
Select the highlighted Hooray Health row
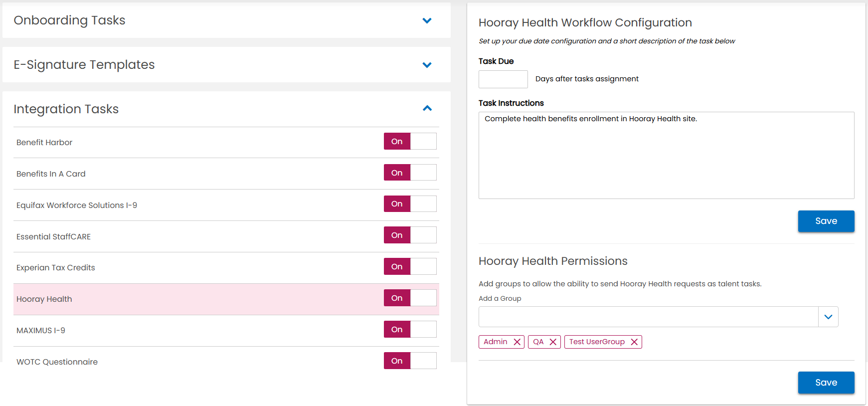[x=226, y=299]
